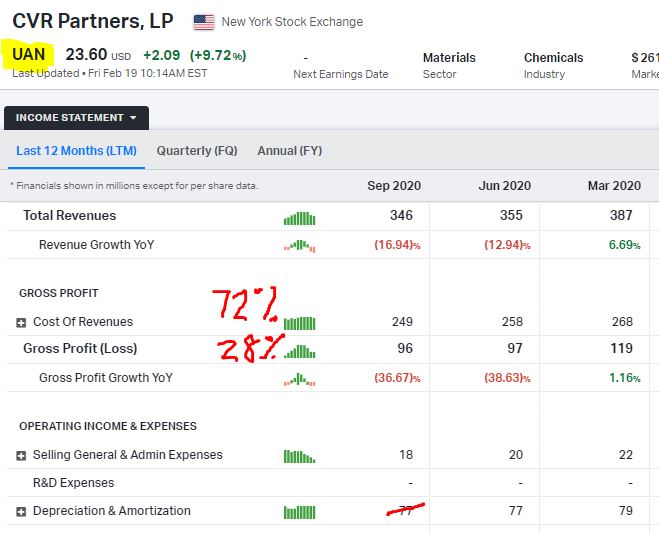
Task: Switch to the Annual (FY) tab
Action: coord(290,151)
